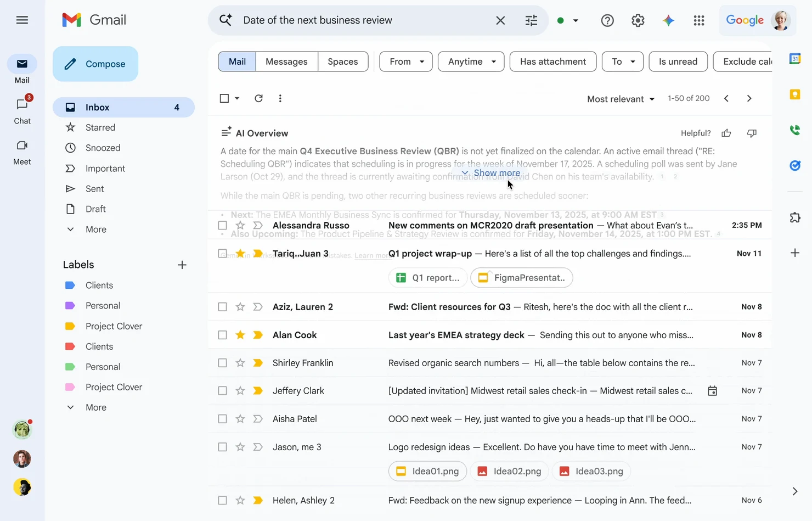Open the three-dot more options menu

pos(280,98)
